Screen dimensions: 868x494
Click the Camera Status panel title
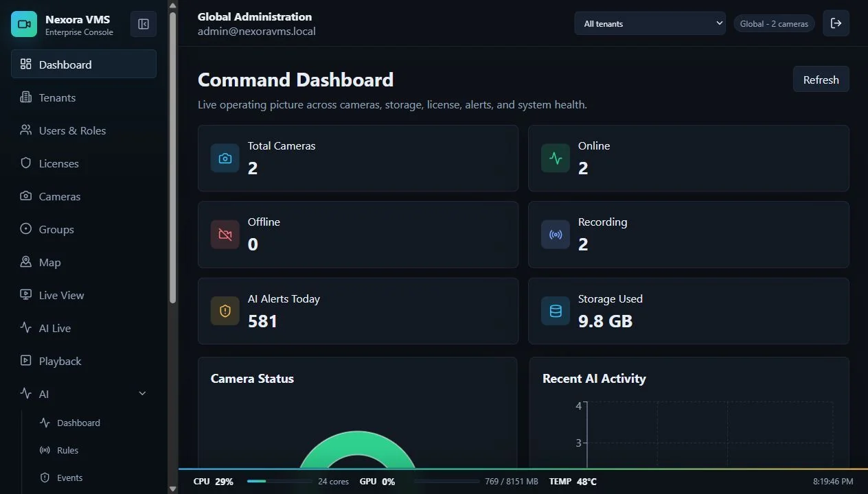click(252, 378)
